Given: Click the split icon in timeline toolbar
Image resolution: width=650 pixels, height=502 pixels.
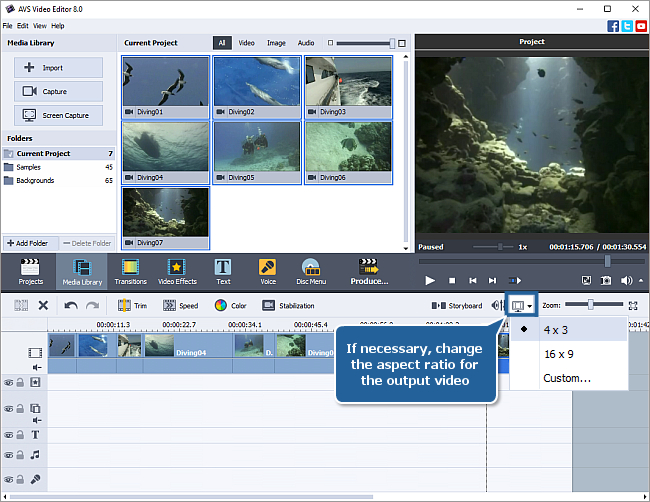Looking at the screenshot, I should pyautogui.click(x=21, y=306).
